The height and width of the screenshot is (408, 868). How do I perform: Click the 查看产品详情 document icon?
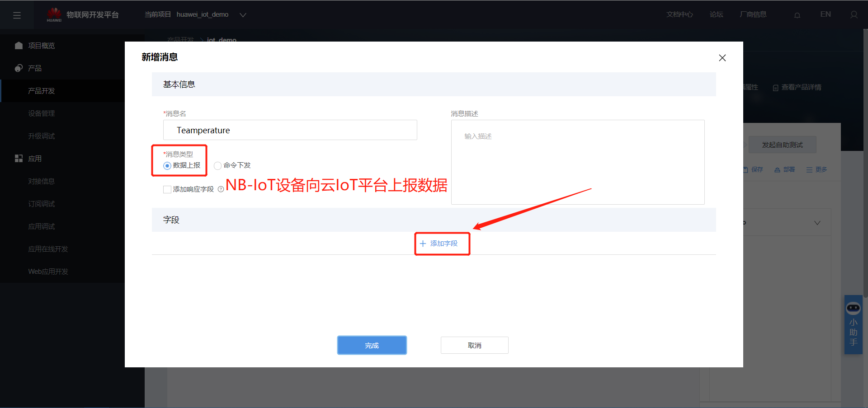[776, 88]
